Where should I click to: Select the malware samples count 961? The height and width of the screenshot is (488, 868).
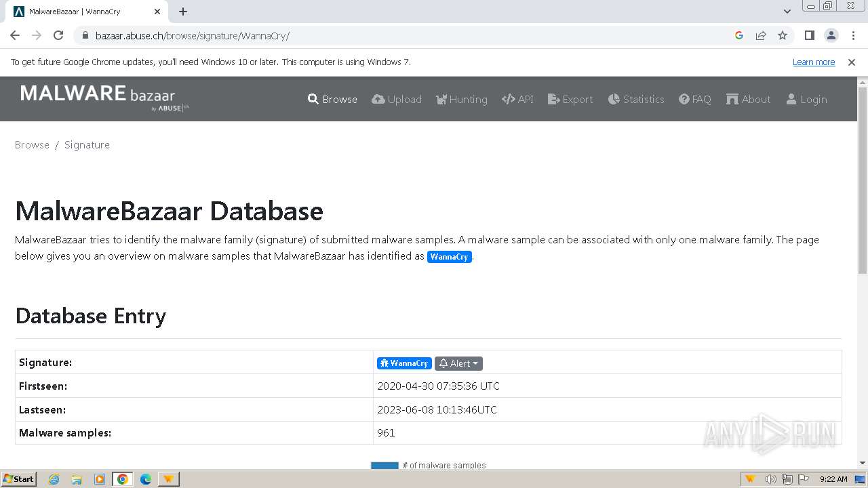[386, 432]
